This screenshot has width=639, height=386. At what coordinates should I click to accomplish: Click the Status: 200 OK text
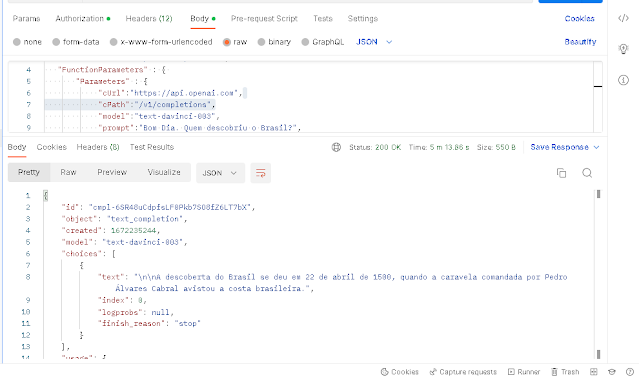tap(375, 147)
